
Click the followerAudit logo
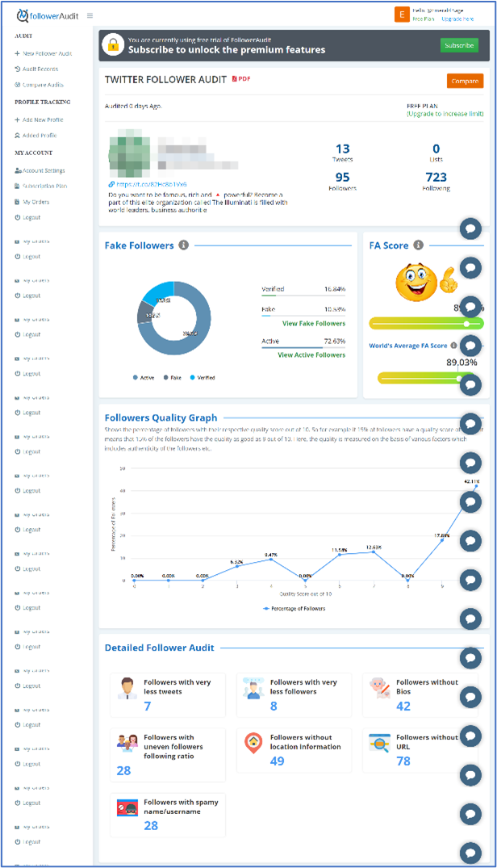tap(48, 15)
